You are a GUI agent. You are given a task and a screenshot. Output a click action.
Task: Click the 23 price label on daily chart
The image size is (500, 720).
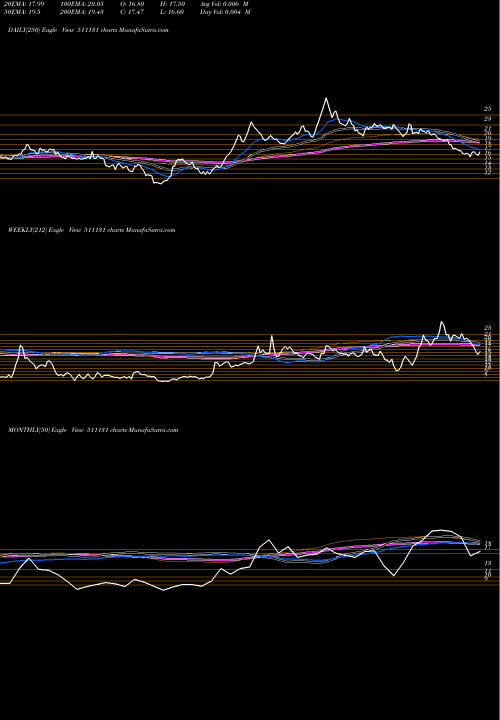point(488,118)
